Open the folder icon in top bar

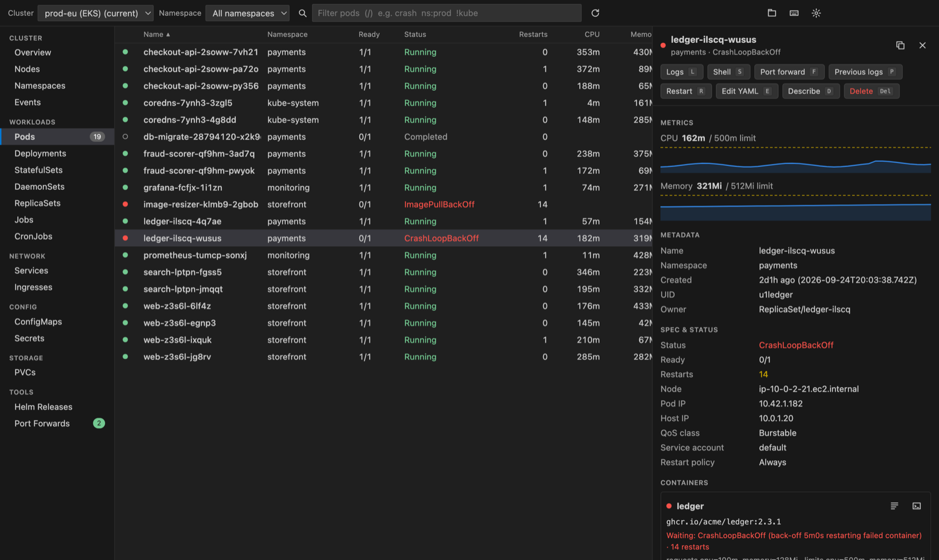click(772, 13)
